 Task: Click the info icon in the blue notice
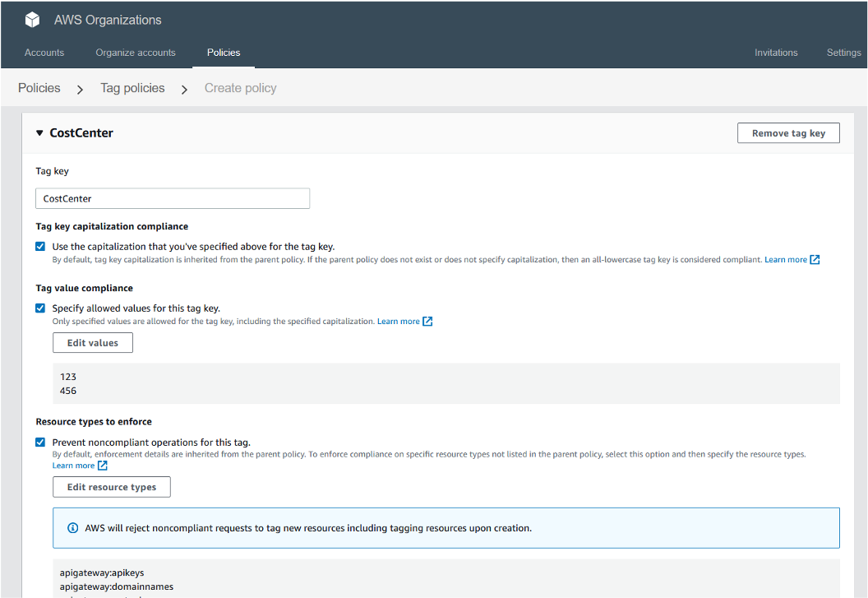(72, 527)
